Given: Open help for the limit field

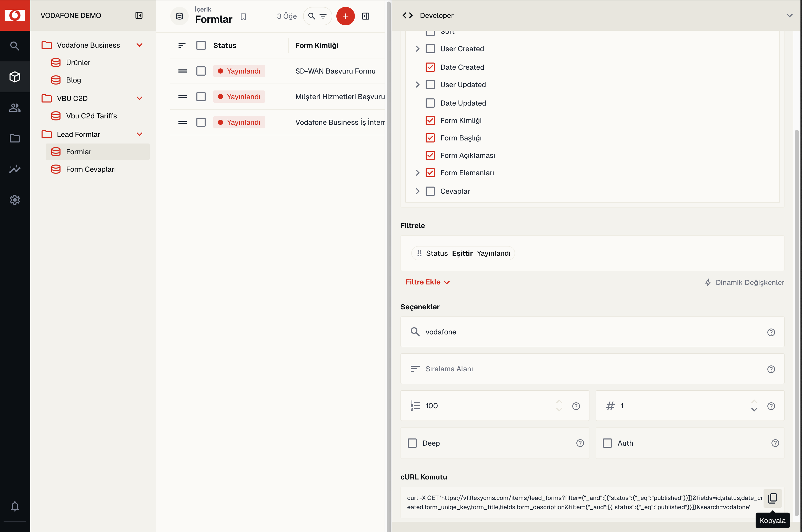Looking at the screenshot, I should [576, 406].
